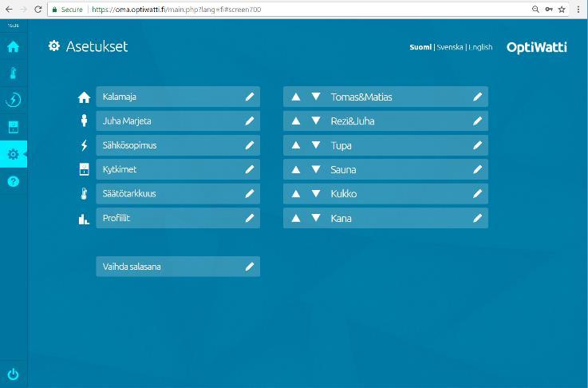This screenshot has height=388, width=588.
Task: Edit Sauna with its pencil icon
Action: [x=477, y=169]
